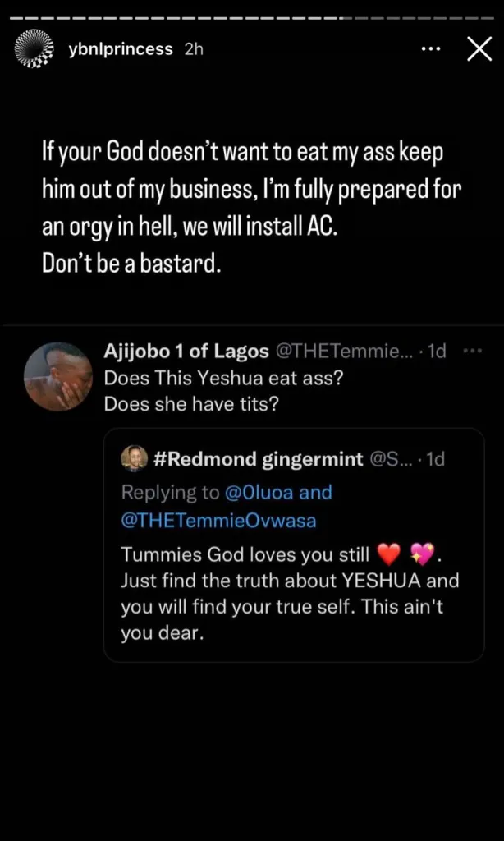
Task: Close the story with X
Action: pyautogui.click(x=479, y=50)
